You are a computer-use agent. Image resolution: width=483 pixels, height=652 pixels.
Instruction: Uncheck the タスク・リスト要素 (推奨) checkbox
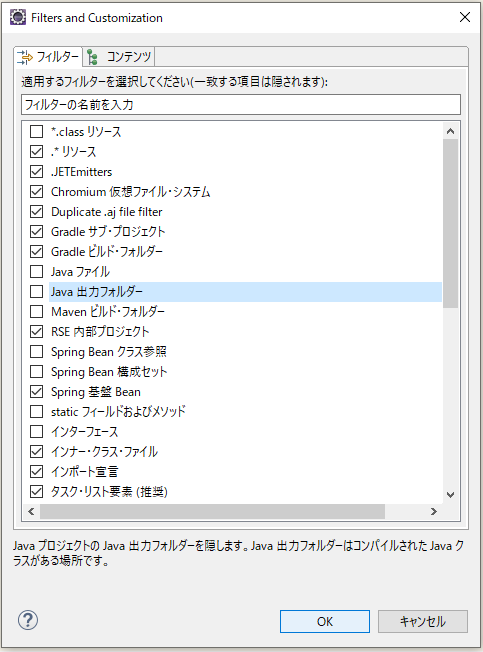(37, 491)
